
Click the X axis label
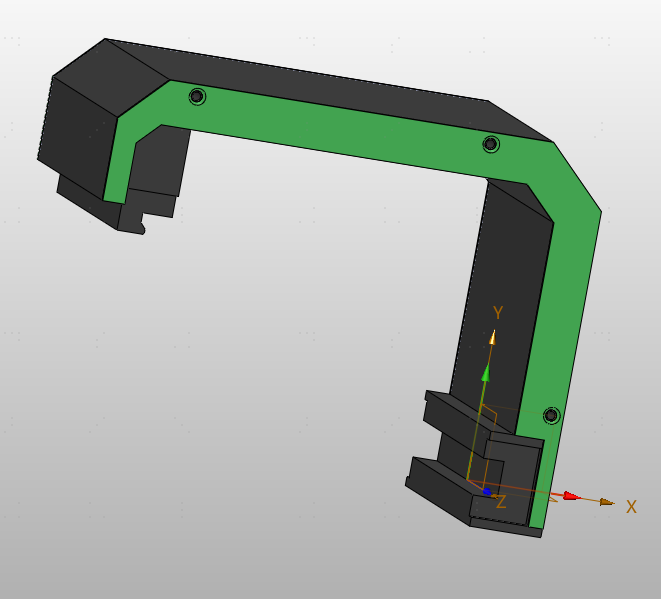point(631,508)
